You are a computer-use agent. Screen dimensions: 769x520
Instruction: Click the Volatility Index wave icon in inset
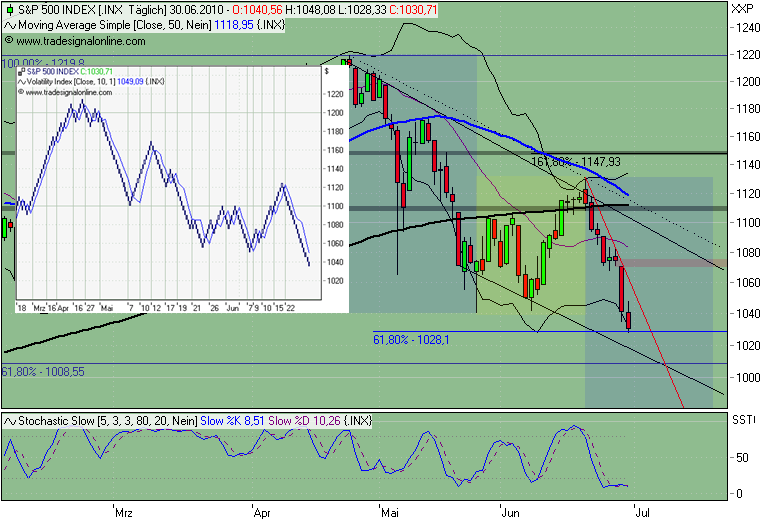coord(22,82)
